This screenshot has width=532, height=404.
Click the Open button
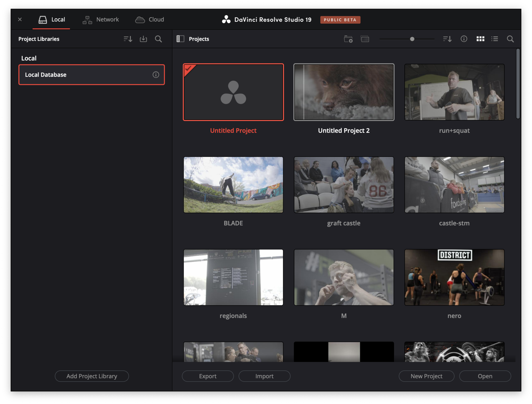coord(485,376)
